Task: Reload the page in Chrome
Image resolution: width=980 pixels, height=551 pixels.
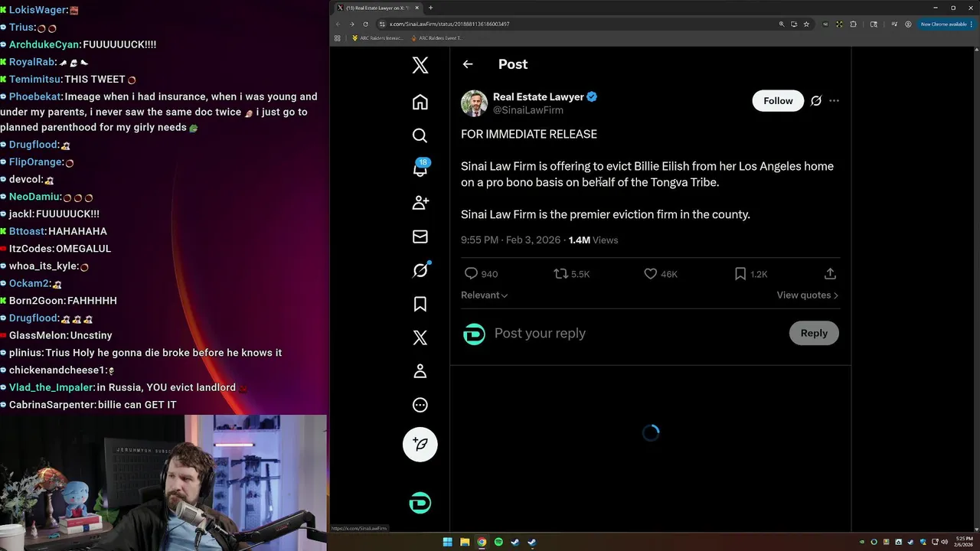Action: tap(365, 24)
